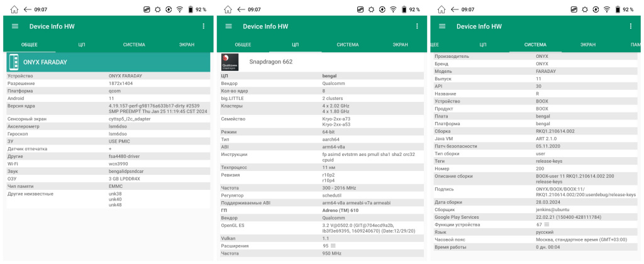
Task: Tap the ОЗУ value 3 GB LPDDR4X
Action: (125, 179)
